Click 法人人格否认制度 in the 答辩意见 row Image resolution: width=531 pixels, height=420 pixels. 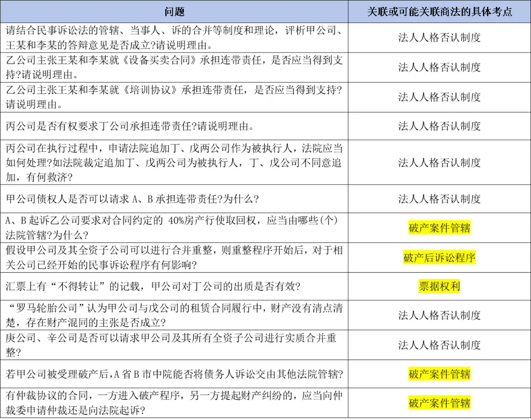(x=440, y=37)
